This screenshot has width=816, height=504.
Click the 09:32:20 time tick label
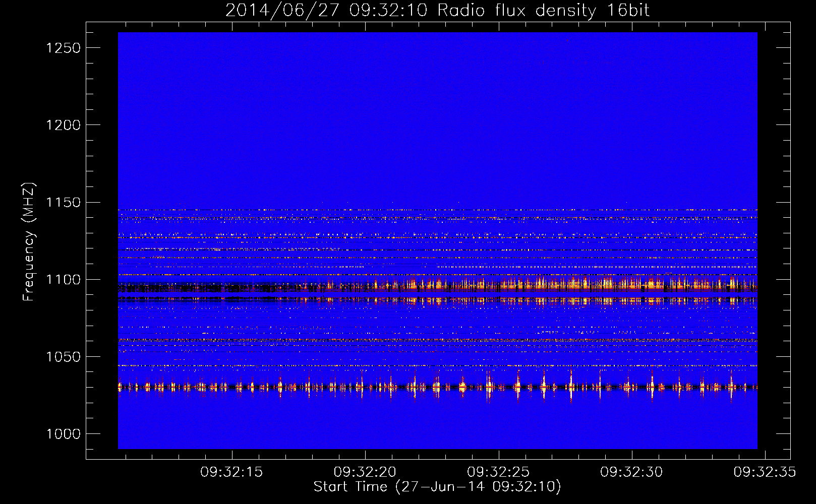365,472
